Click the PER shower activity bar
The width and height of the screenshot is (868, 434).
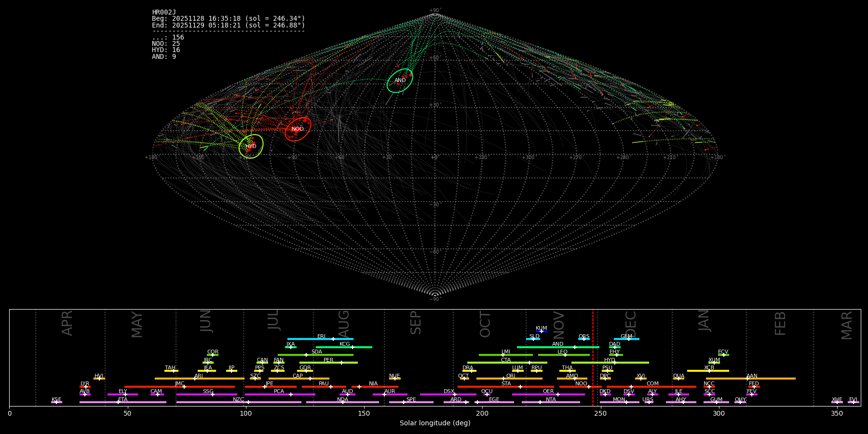click(328, 363)
